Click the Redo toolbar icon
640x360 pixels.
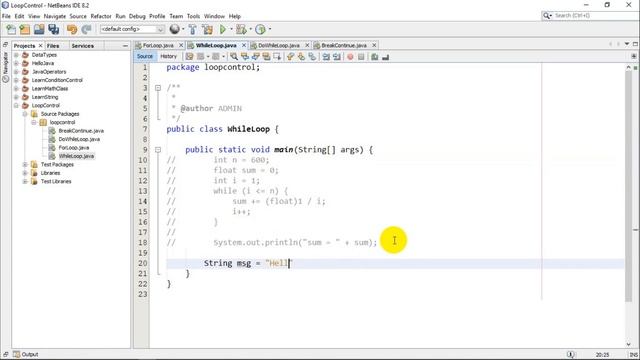[x=86, y=29]
